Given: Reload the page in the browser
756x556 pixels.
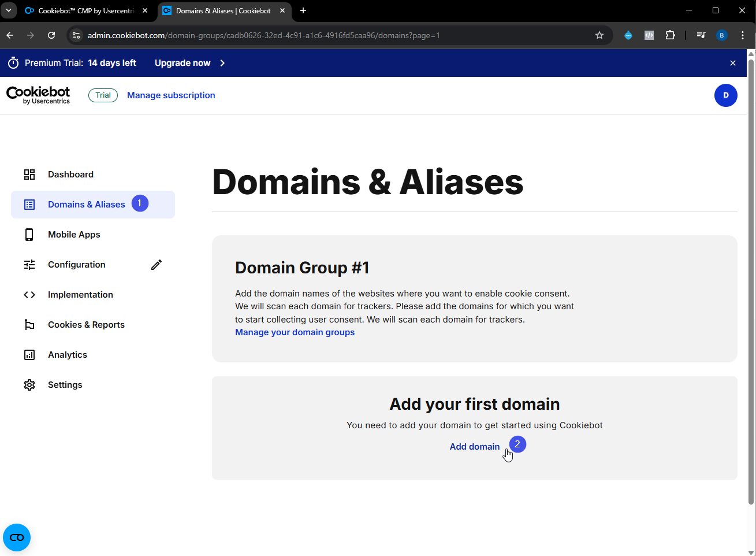Looking at the screenshot, I should [51, 35].
